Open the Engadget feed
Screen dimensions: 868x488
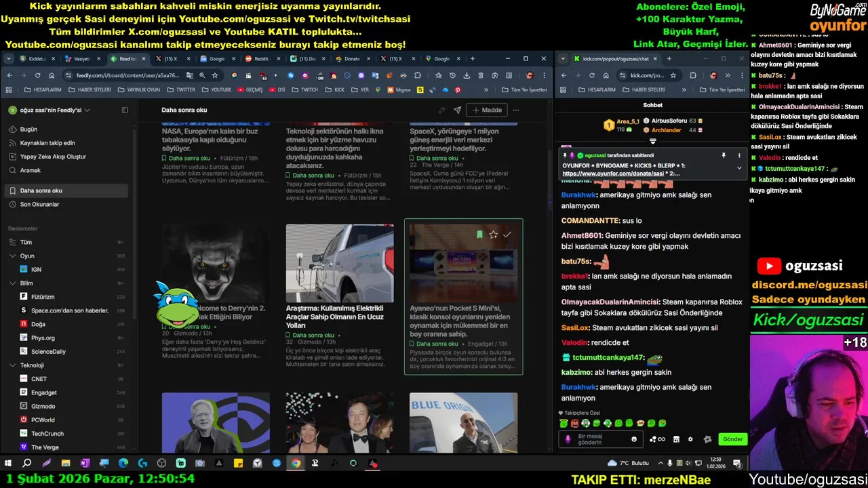(x=66, y=392)
